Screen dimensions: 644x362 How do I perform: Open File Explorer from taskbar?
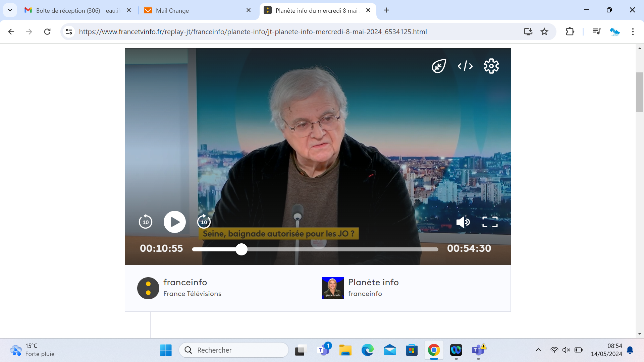pyautogui.click(x=345, y=350)
